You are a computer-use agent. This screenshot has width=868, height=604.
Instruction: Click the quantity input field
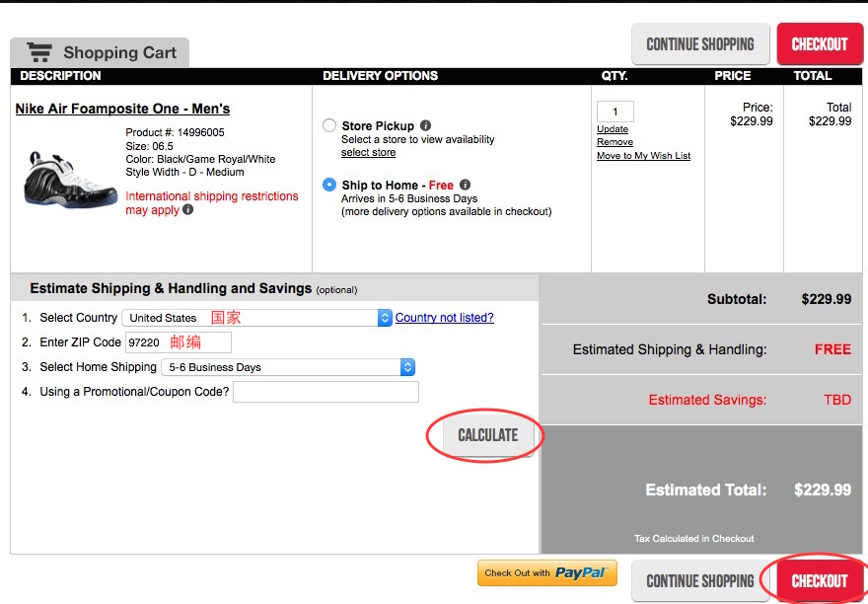[x=615, y=112]
